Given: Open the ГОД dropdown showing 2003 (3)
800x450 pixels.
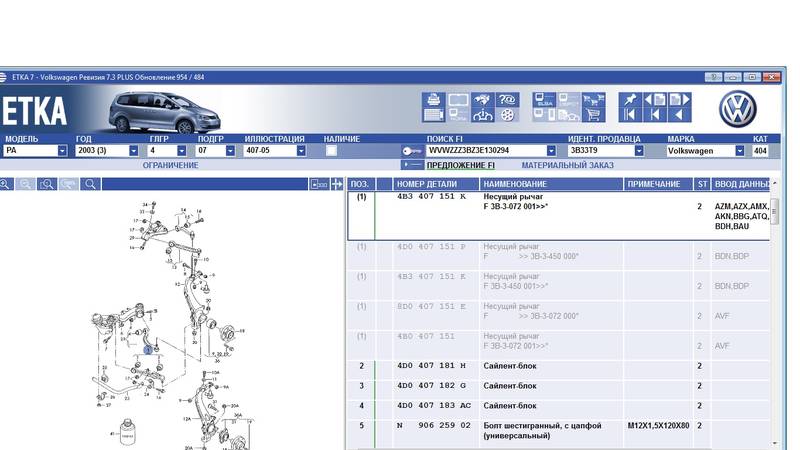Looking at the screenshot, I should point(107,151).
